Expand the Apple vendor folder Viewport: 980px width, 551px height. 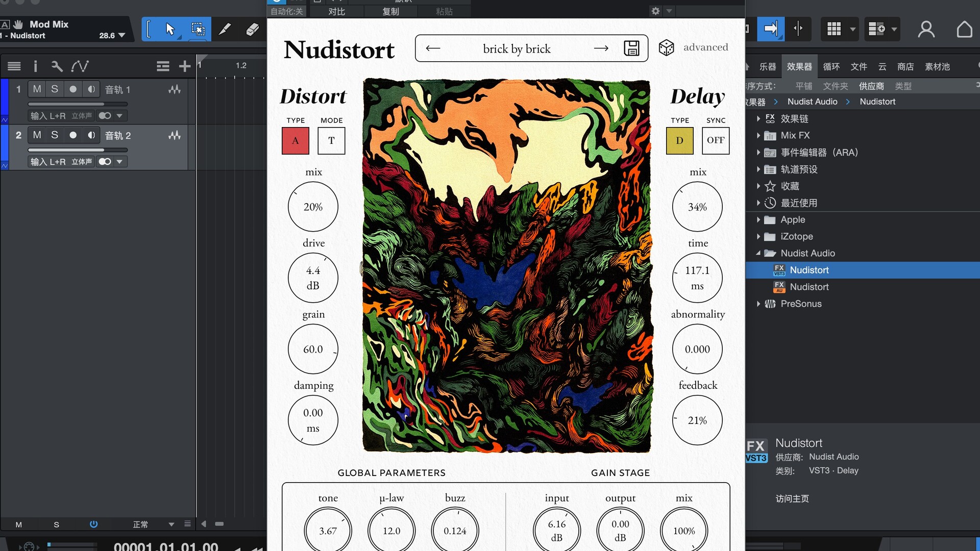pyautogui.click(x=758, y=220)
